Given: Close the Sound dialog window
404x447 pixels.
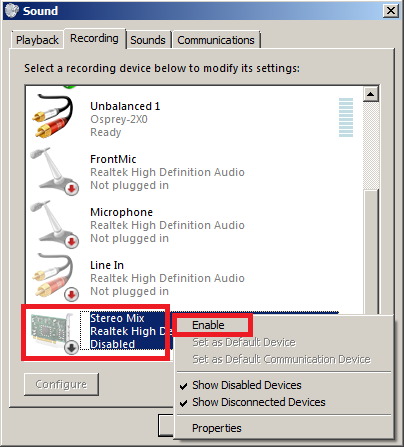Looking at the screenshot, I should [391, 11].
